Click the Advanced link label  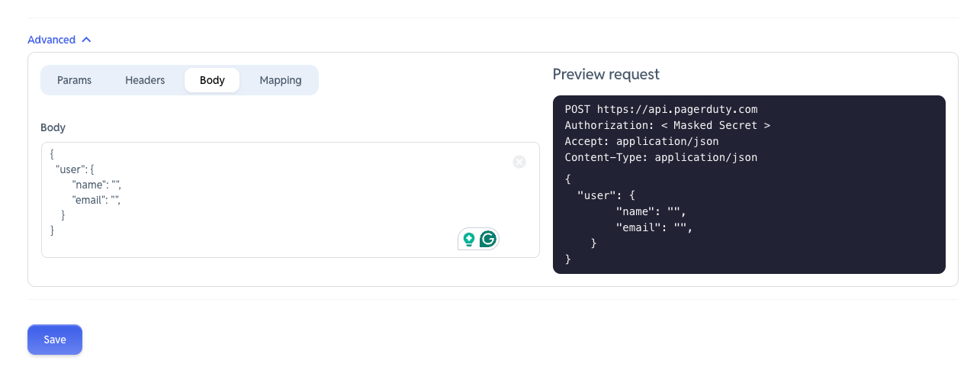(51, 40)
